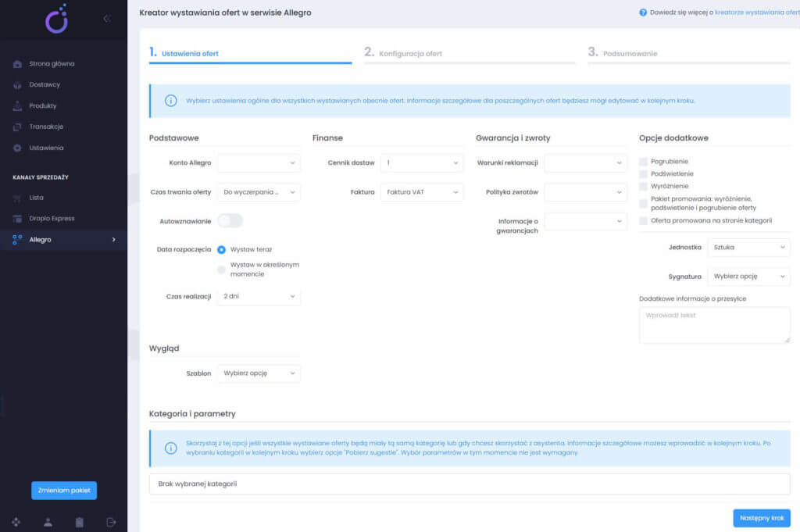The width and height of the screenshot is (800, 532).
Task: Open Lista under Kanały sprzedaży
Action: click(36, 198)
